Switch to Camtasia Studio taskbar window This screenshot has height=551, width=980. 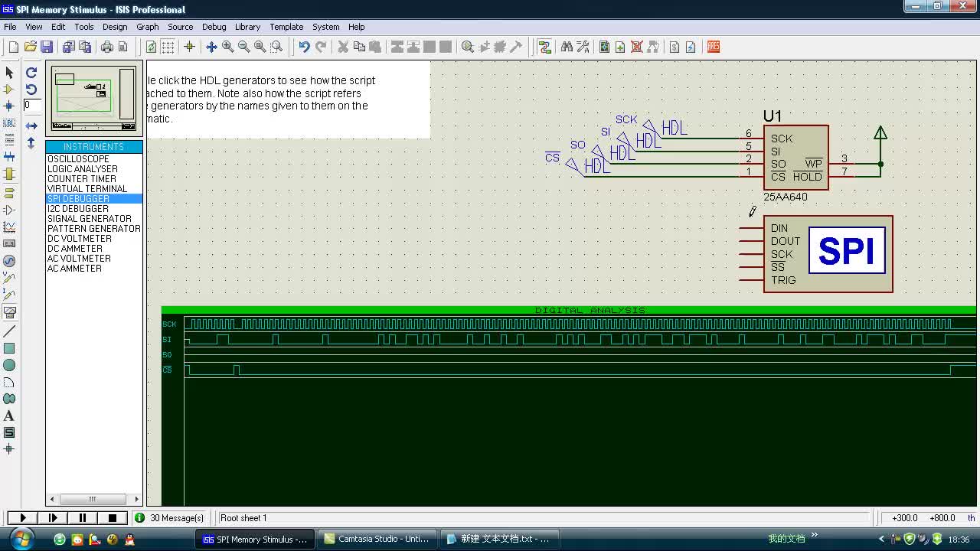click(378, 539)
